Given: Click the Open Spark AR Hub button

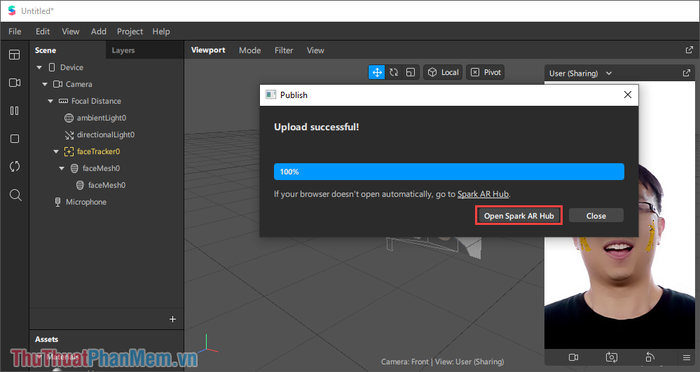Looking at the screenshot, I should pos(519,216).
